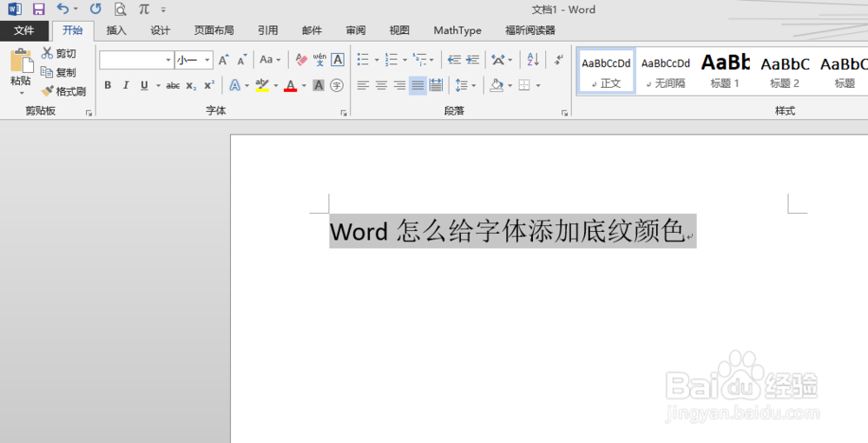Align text right
This screenshot has width=868, height=443.
[399, 85]
